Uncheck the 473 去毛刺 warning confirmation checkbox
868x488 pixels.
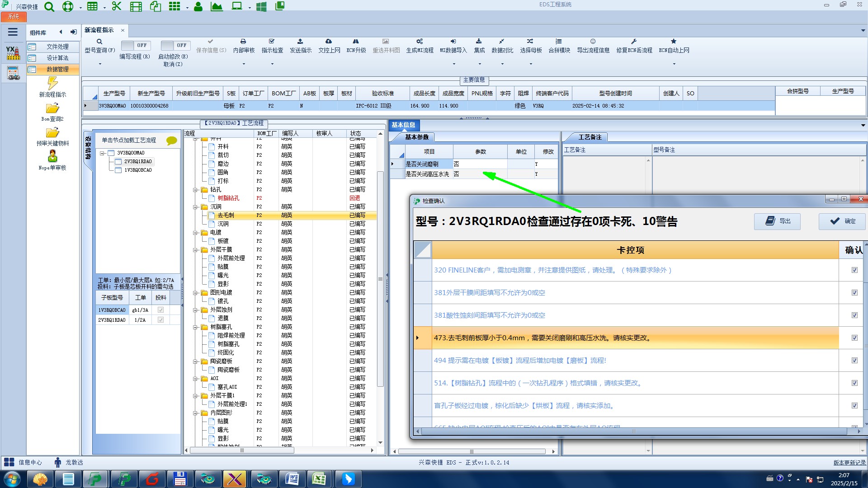click(x=854, y=338)
